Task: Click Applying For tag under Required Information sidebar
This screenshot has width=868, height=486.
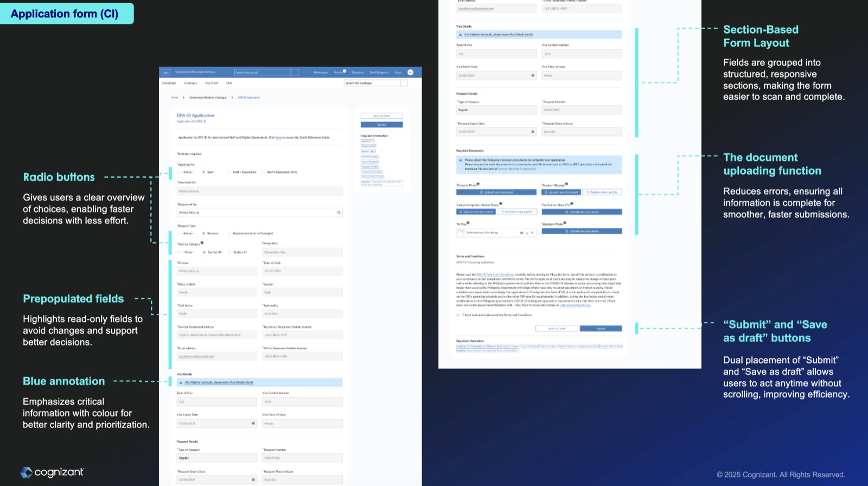Action: (x=368, y=141)
